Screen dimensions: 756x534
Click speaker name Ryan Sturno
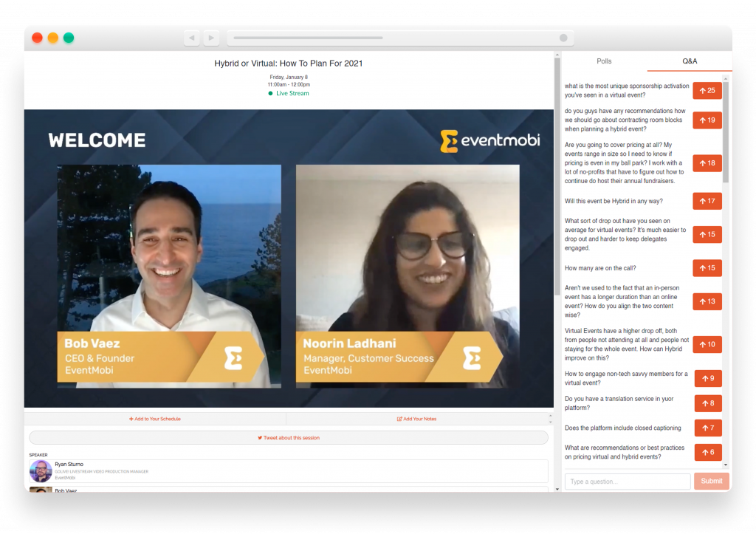pyautogui.click(x=69, y=464)
